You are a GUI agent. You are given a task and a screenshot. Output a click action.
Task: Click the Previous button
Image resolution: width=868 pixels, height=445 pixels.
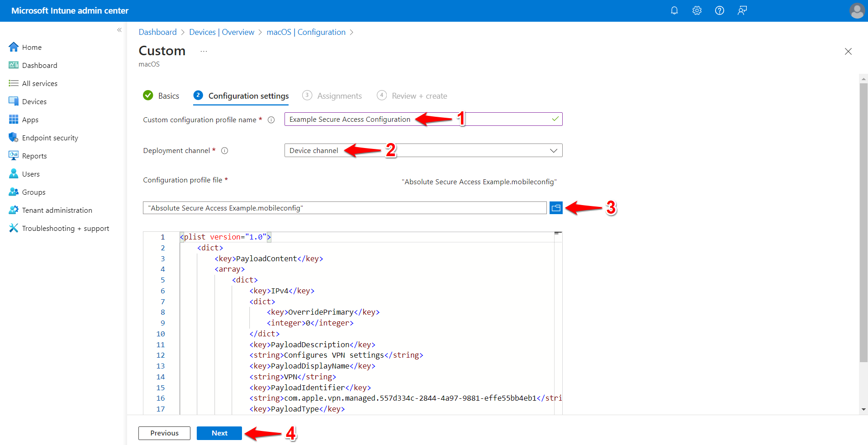164,433
